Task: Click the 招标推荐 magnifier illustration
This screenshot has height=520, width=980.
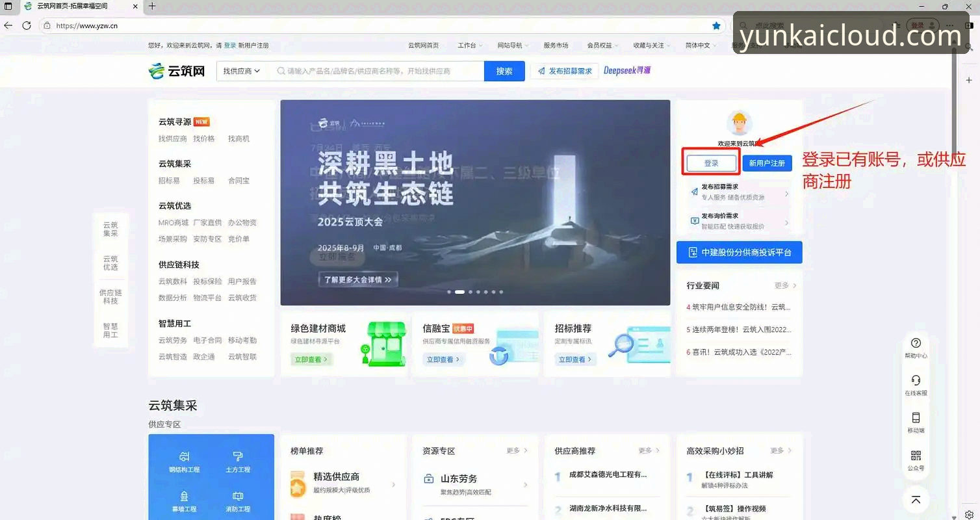Action: 638,344
